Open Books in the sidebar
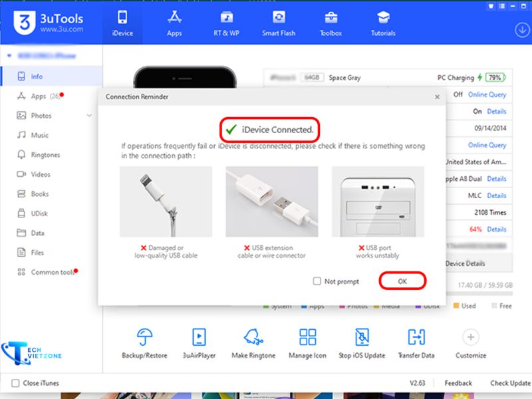The image size is (532, 399). (52, 194)
